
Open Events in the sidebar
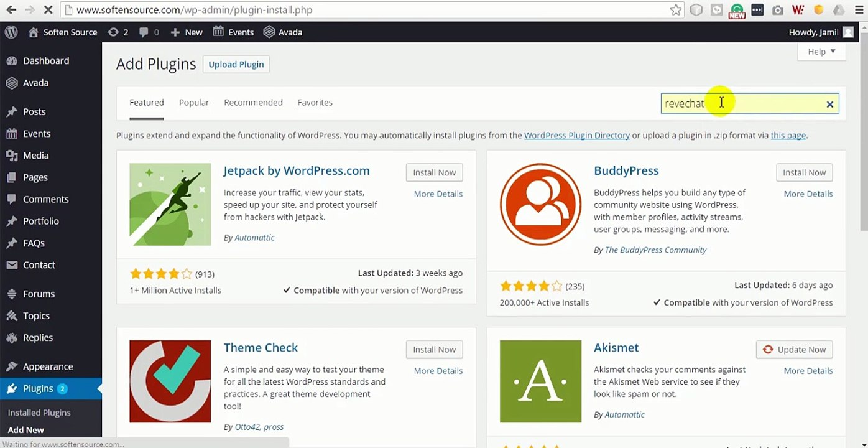click(x=37, y=134)
